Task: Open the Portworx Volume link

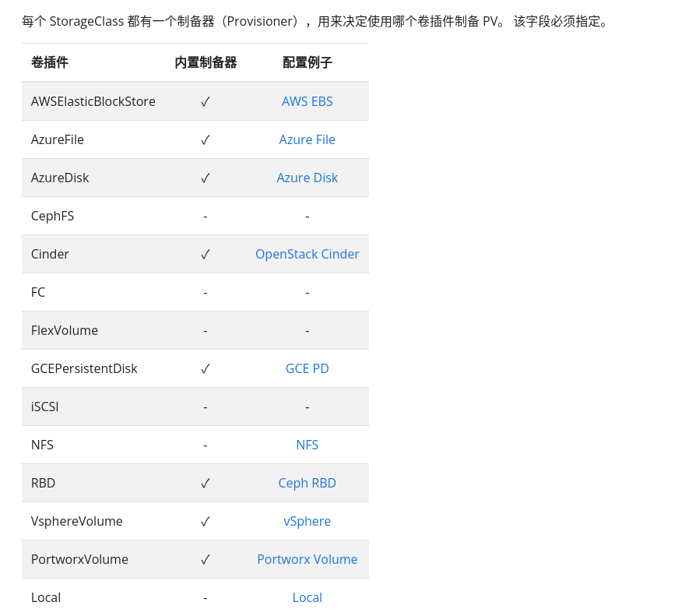Action: pyautogui.click(x=308, y=560)
